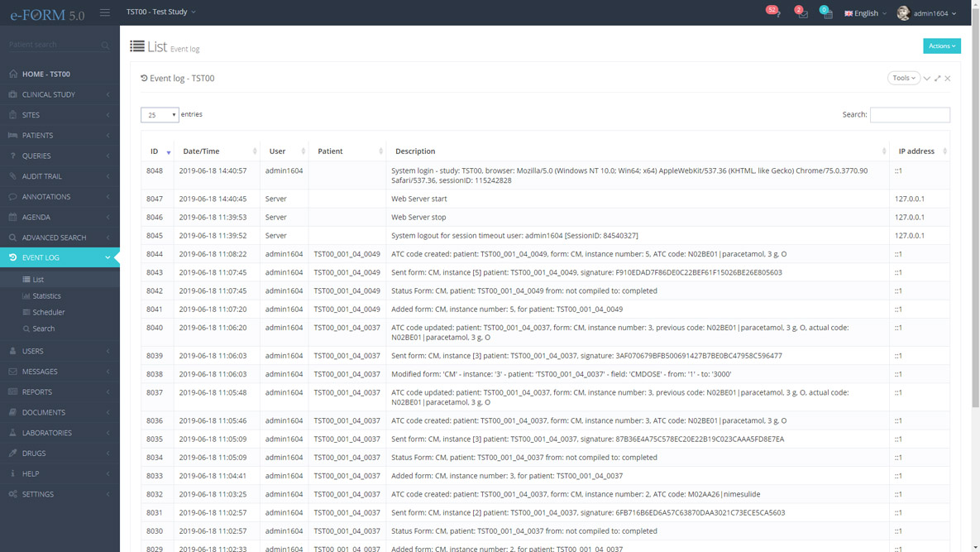Toggle the hamburger sidebar menu icon

pyautogui.click(x=105, y=12)
